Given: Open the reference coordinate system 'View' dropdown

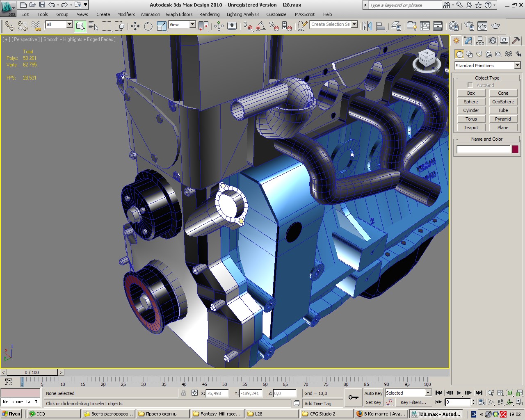Looking at the screenshot, I should 192,25.
